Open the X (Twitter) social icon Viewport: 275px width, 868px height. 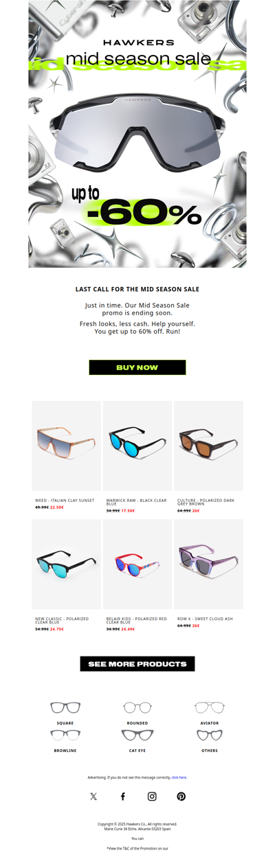pyautogui.click(x=93, y=797)
